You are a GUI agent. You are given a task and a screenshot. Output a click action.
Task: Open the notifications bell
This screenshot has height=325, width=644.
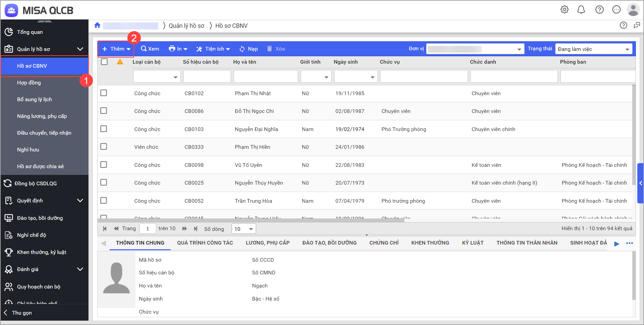(x=581, y=10)
